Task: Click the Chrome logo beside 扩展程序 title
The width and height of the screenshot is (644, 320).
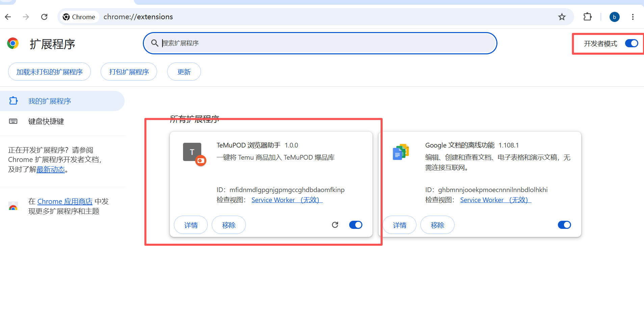Action: coord(13,44)
